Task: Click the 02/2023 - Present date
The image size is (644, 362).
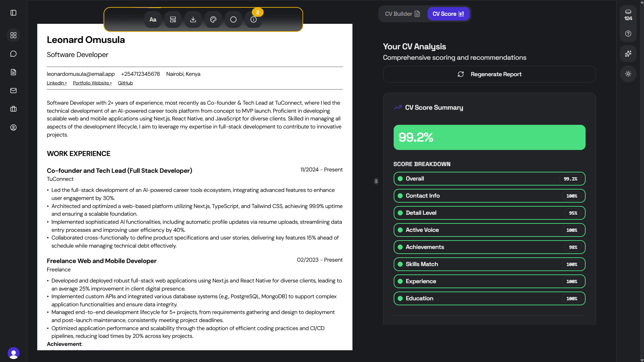Action: [320, 260]
